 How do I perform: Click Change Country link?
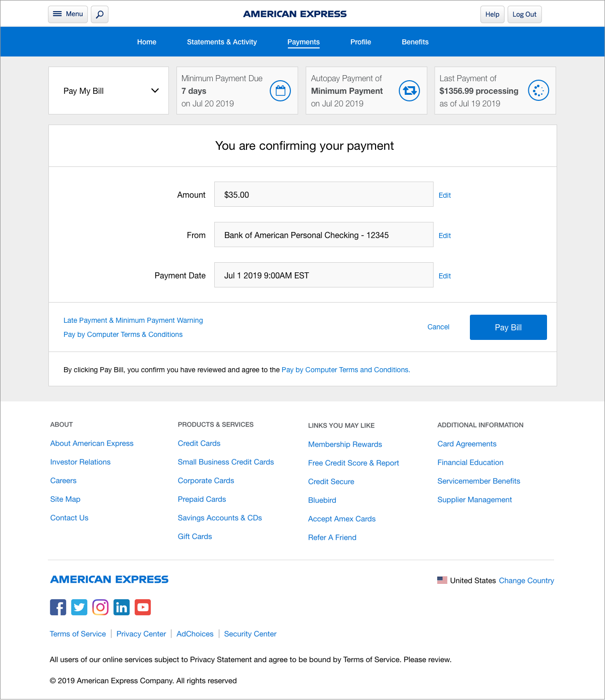(x=526, y=580)
